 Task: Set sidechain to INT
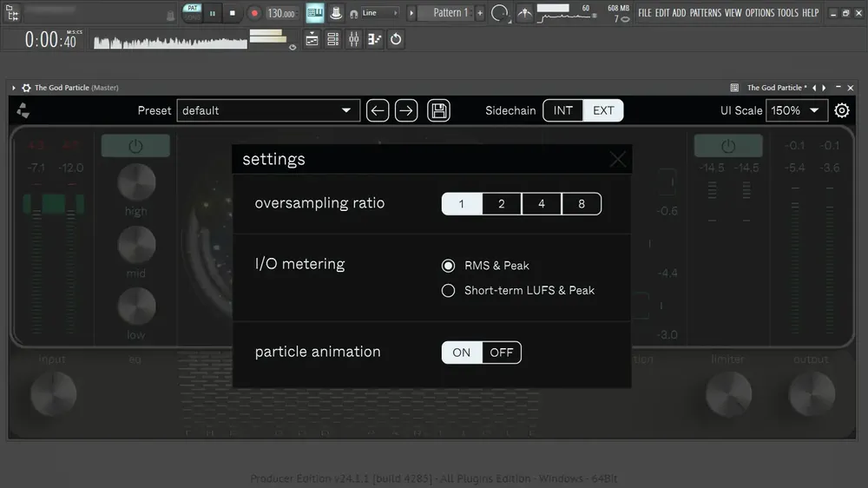563,110
